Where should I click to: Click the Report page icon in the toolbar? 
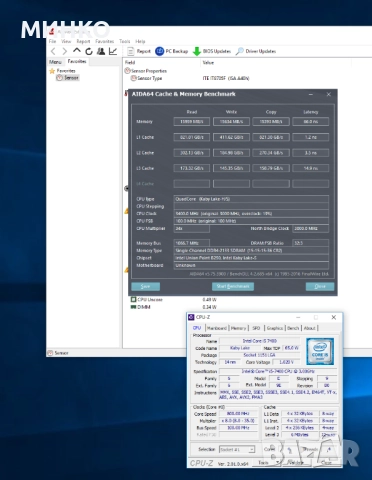(131, 51)
